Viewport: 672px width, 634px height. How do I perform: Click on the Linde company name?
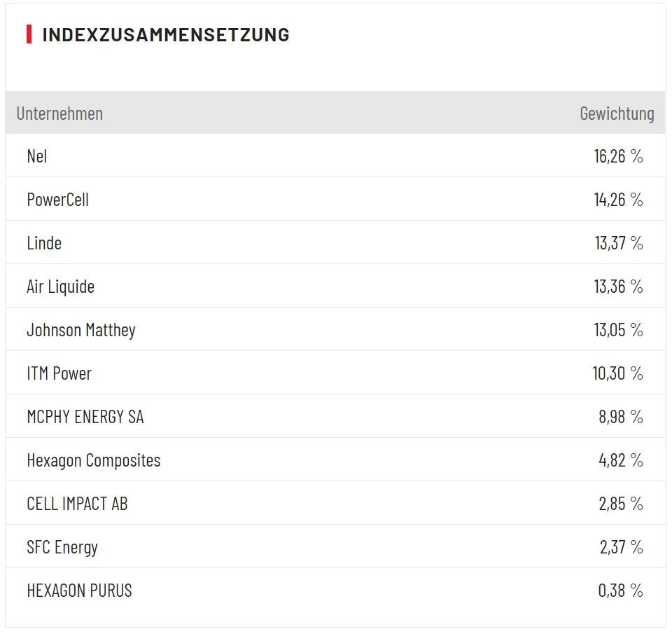[x=44, y=243]
